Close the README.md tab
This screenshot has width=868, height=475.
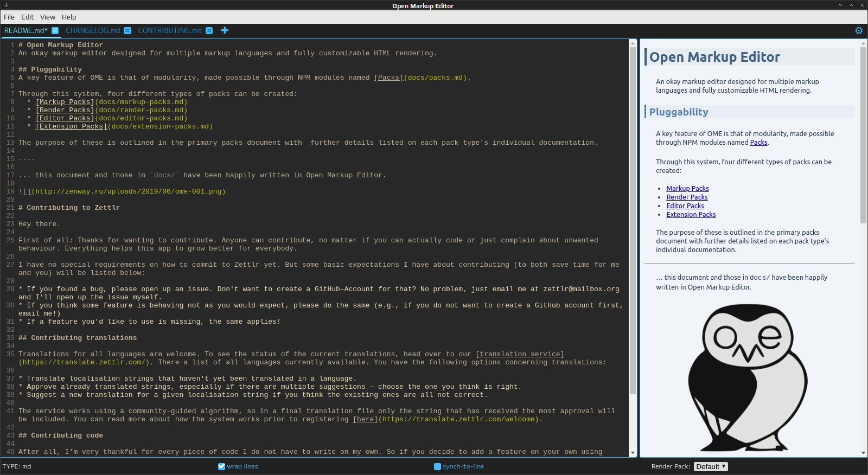55,31
